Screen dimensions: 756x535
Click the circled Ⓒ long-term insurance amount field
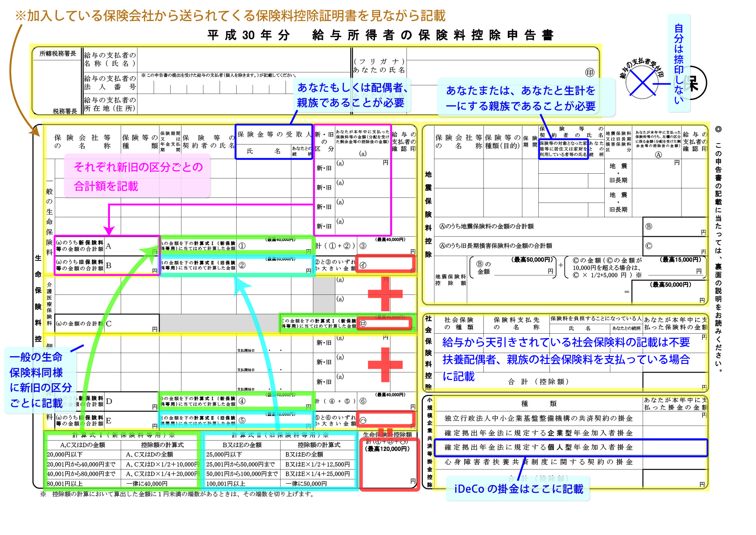(675, 247)
